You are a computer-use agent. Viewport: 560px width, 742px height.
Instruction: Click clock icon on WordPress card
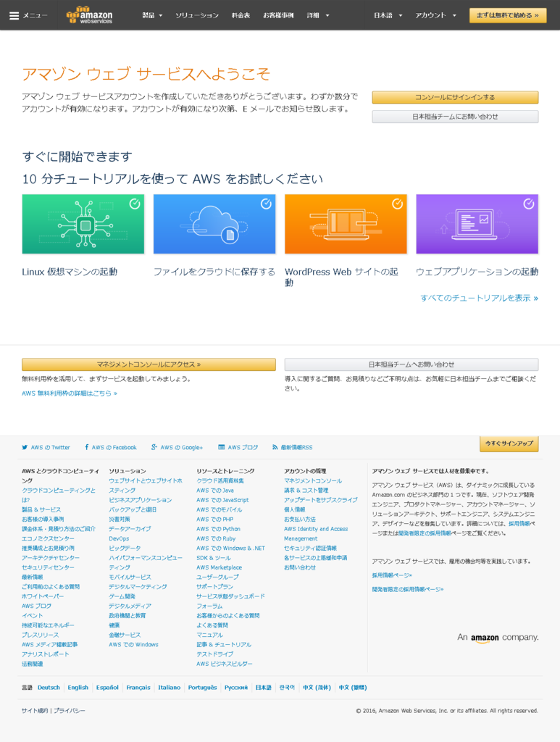pos(397,204)
